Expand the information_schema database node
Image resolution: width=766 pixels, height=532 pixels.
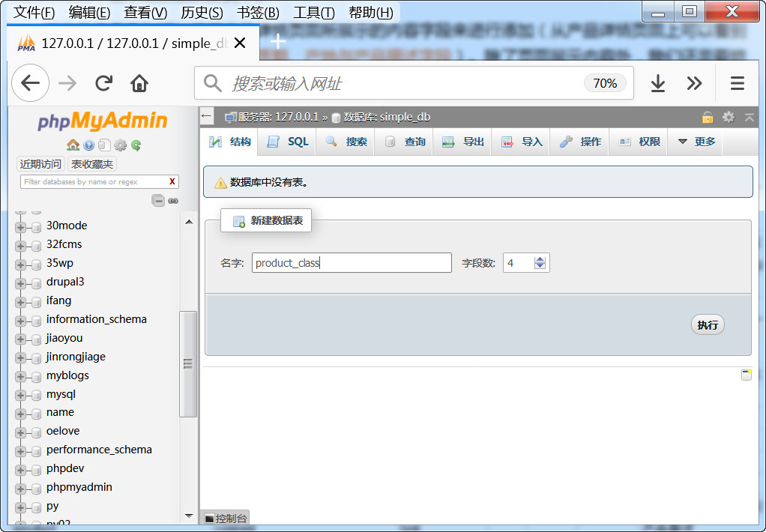(x=20, y=321)
